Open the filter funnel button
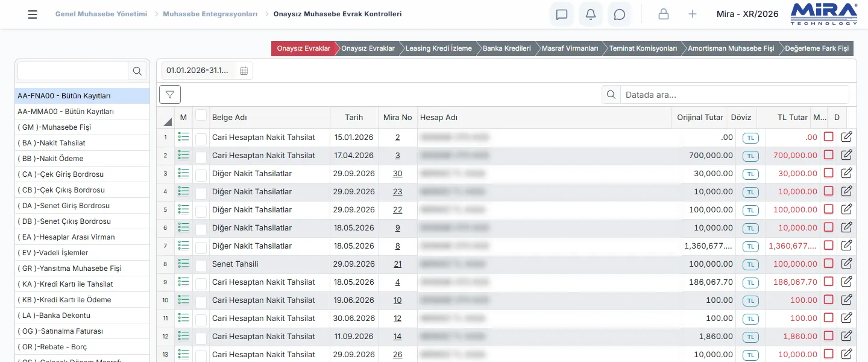This screenshot has height=362, width=868. pos(170,94)
